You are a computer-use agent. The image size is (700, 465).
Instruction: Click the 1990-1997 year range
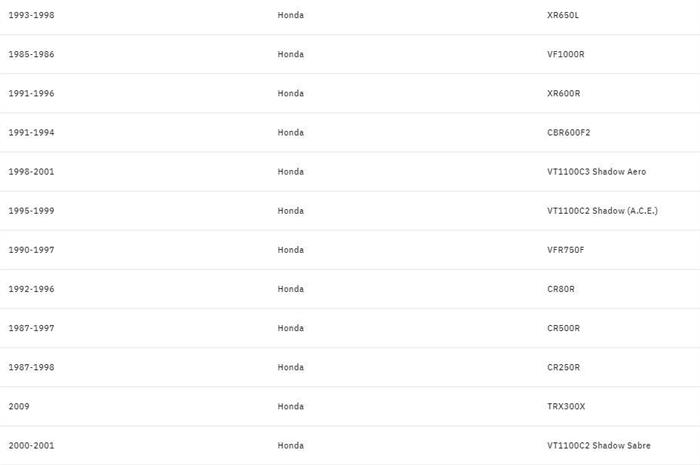[31, 249]
